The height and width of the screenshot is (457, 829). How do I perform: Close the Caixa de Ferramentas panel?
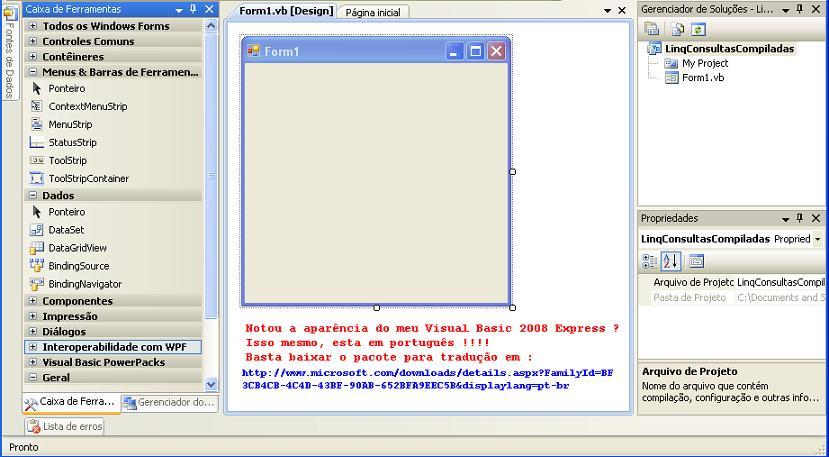(x=209, y=9)
